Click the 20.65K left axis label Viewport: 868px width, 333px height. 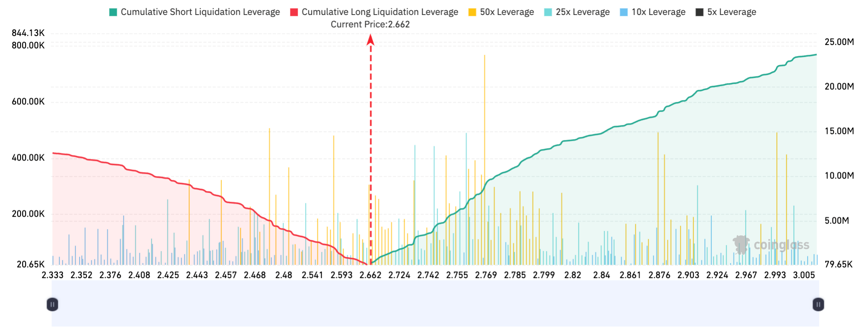pos(31,264)
